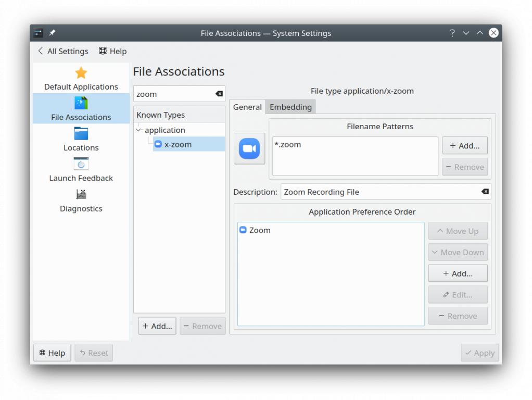Go back to All Settings

pyautogui.click(x=63, y=51)
